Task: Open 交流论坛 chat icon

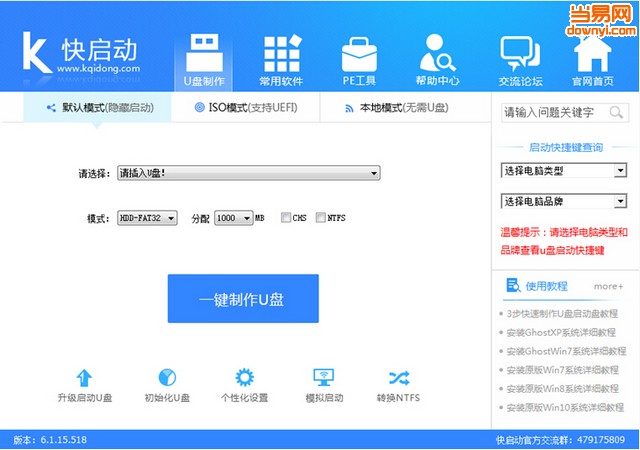Action: [520, 53]
